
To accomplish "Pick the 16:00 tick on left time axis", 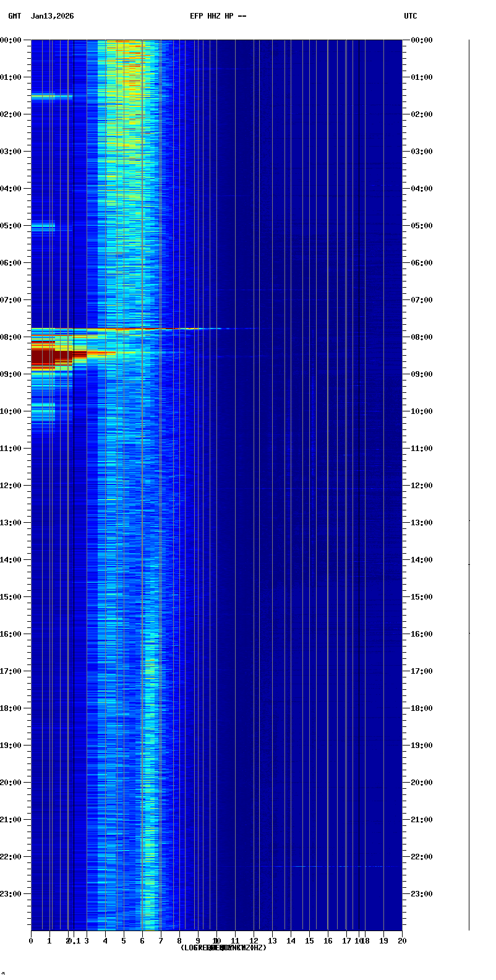I will point(12,634).
